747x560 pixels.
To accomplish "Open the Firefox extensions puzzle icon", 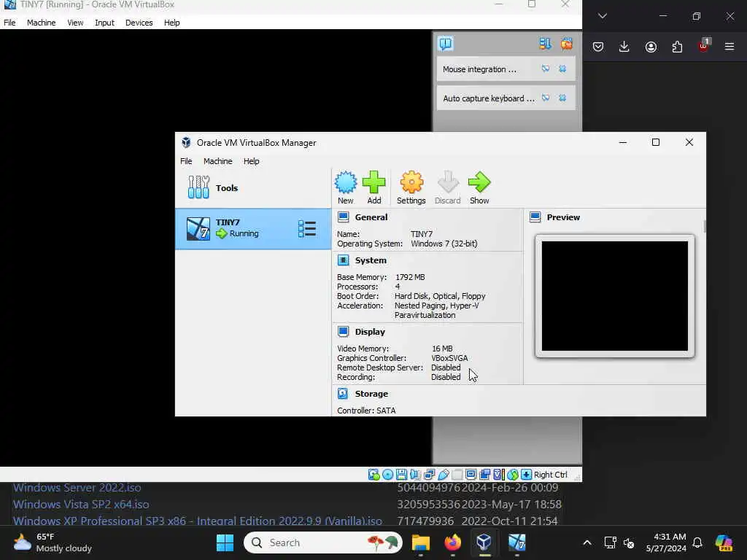I will [x=677, y=46].
